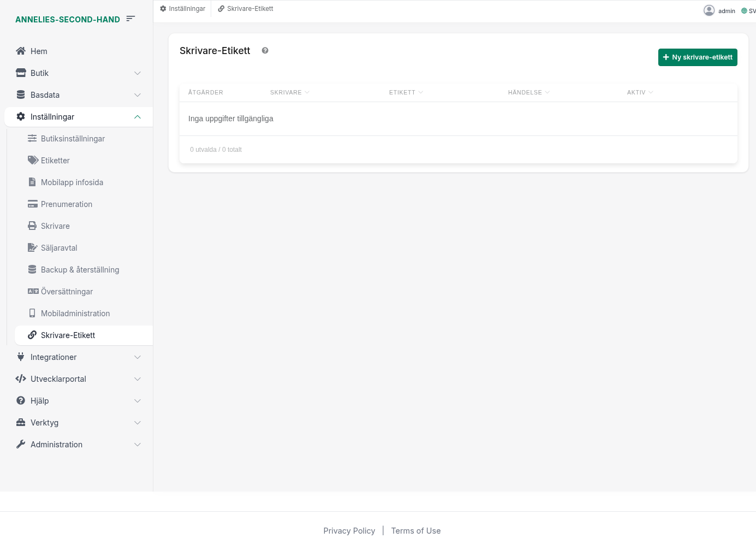Open Butiksinställningar menu item
Viewport: 756px width, 550px height.
(73, 139)
